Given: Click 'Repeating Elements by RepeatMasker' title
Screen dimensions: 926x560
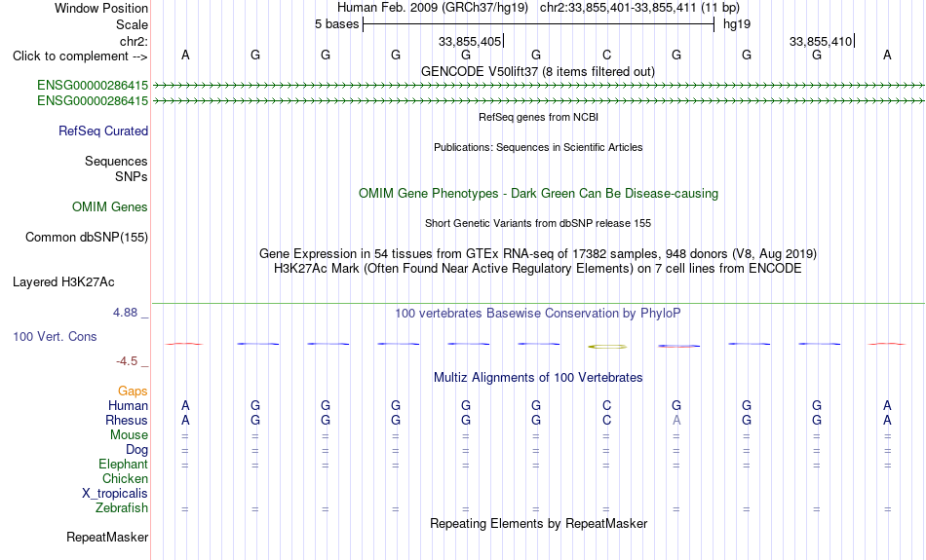Looking at the screenshot, I should [x=538, y=523].
